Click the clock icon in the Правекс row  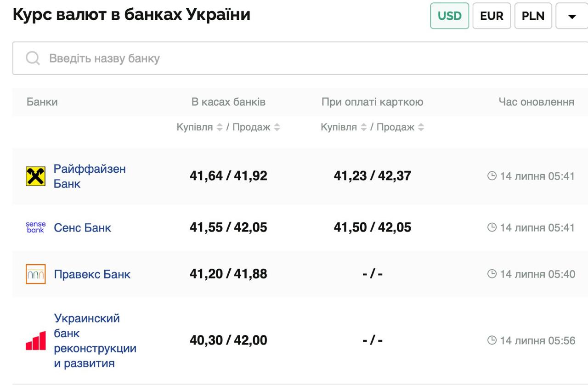pos(491,273)
